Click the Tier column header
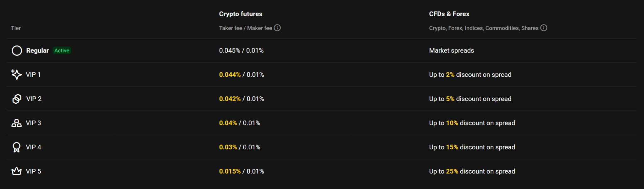Image resolution: width=644 pixels, height=189 pixels. (16, 28)
